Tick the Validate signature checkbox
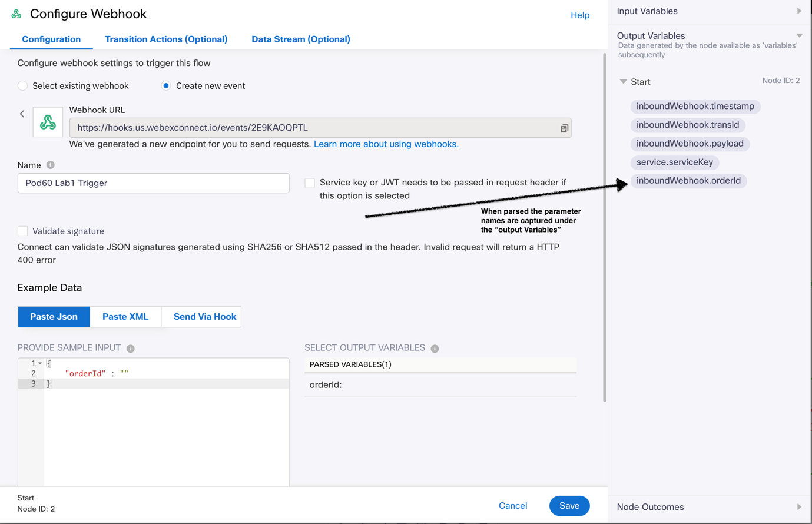Viewport: 812px width, 524px height. click(22, 231)
